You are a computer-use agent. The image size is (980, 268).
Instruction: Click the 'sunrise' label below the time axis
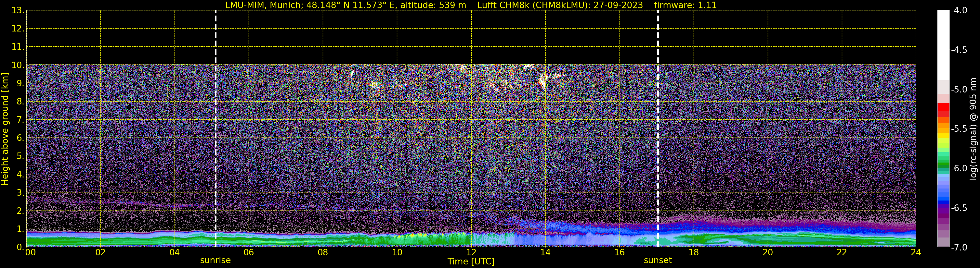[x=215, y=260]
